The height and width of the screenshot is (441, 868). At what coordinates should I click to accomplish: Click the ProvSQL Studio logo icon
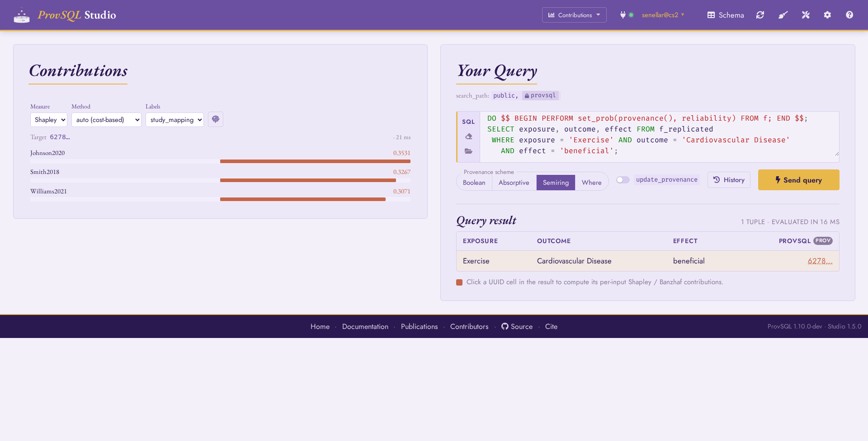tap(22, 15)
